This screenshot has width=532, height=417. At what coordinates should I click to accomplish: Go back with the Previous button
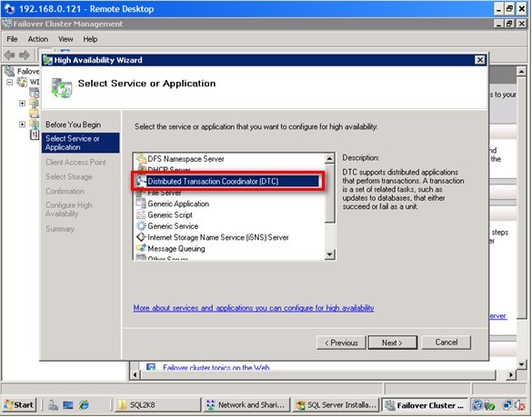point(341,343)
